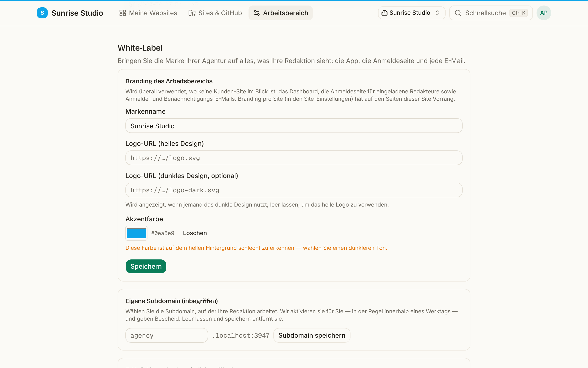588x368 pixels.
Task: Click the orange contrast warning message
Action: pyautogui.click(x=256, y=248)
